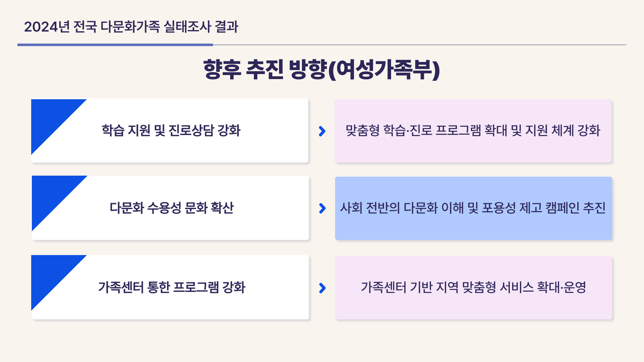The height and width of the screenshot is (362, 644).
Task: Click the thick blue bar under the header
Action: [x=115, y=45]
